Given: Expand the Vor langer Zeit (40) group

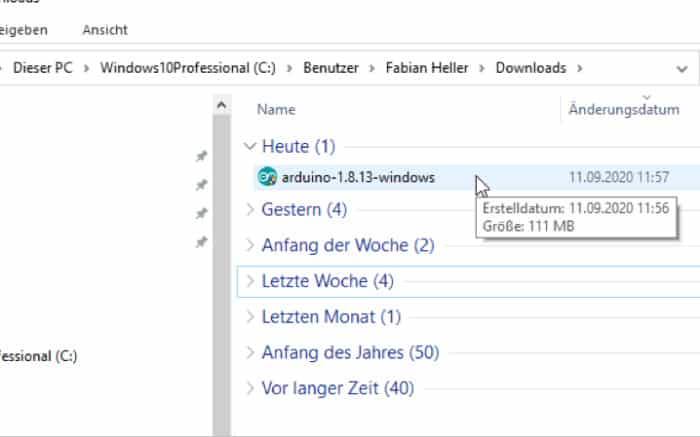Looking at the screenshot, I should tap(250, 388).
